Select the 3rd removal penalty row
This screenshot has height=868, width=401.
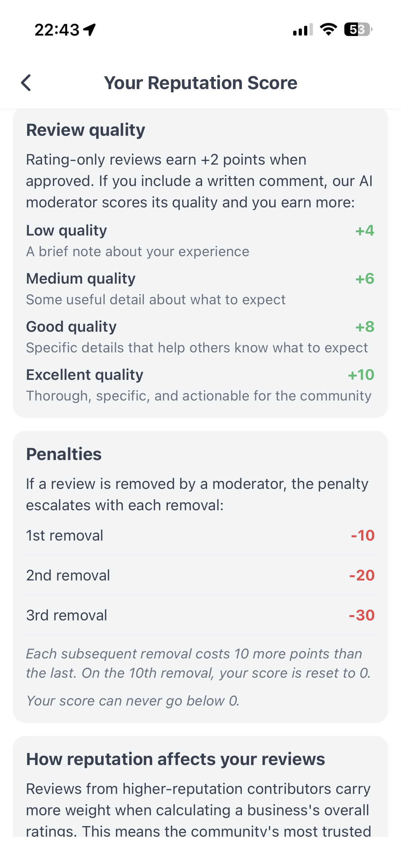[x=200, y=615]
